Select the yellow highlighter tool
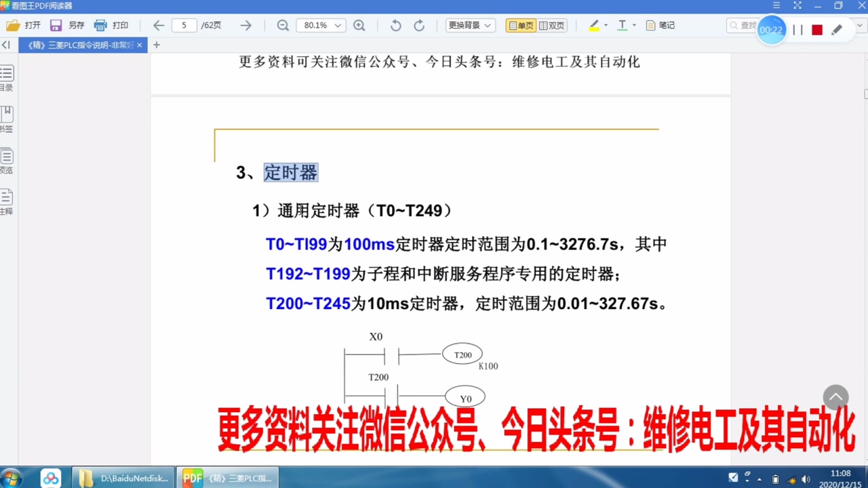Viewport: 868px width, 488px height. (x=594, y=25)
